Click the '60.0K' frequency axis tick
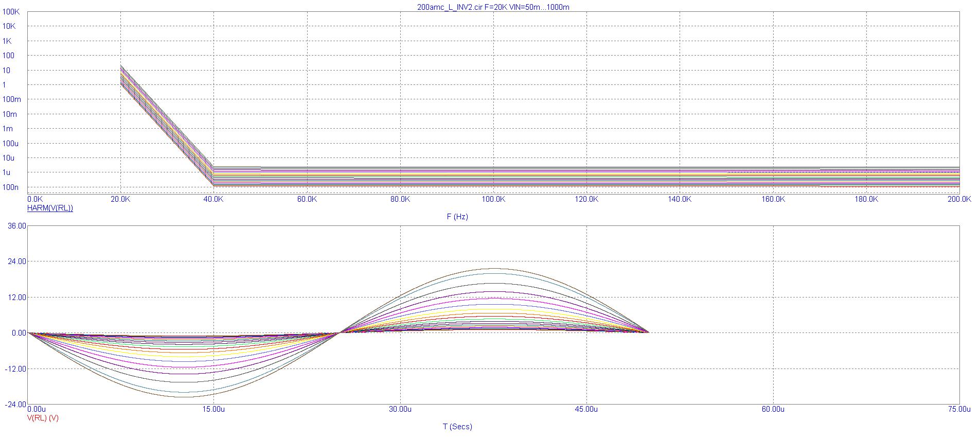 (x=307, y=199)
